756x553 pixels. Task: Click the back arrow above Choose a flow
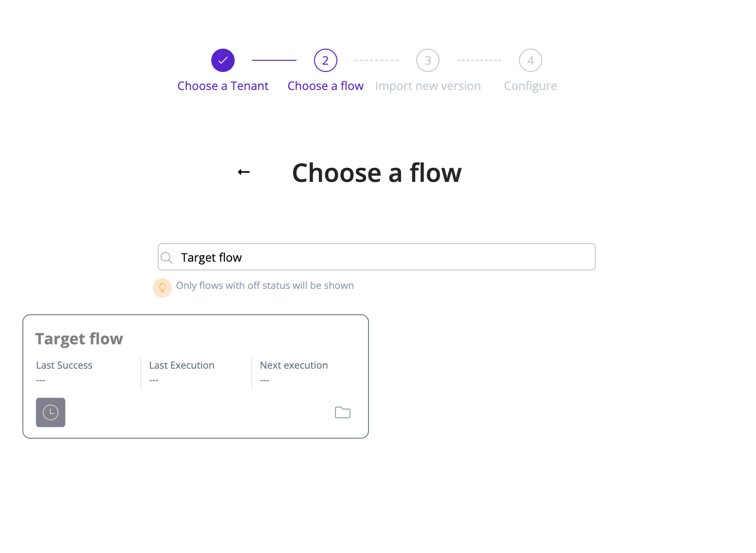[x=243, y=172]
